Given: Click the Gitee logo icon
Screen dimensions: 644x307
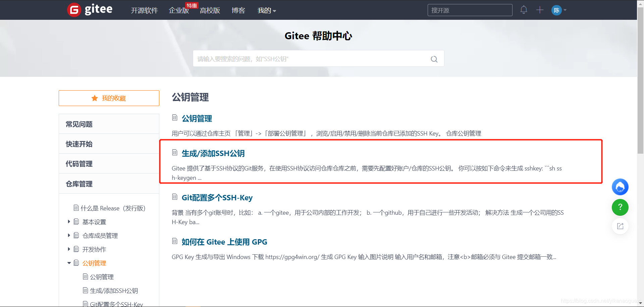Looking at the screenshot, I should pyautogui.click(x=74, y=10).
